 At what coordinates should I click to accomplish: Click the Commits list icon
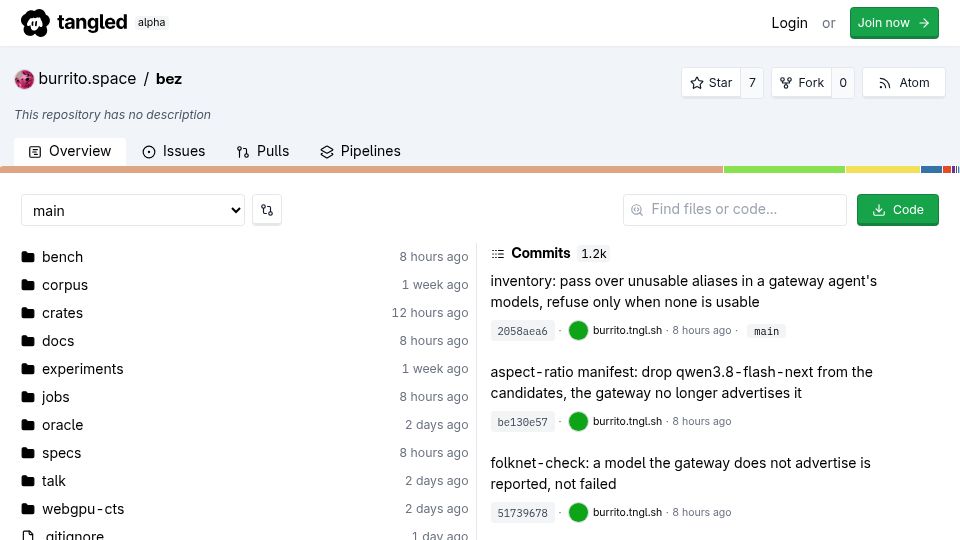498,253
